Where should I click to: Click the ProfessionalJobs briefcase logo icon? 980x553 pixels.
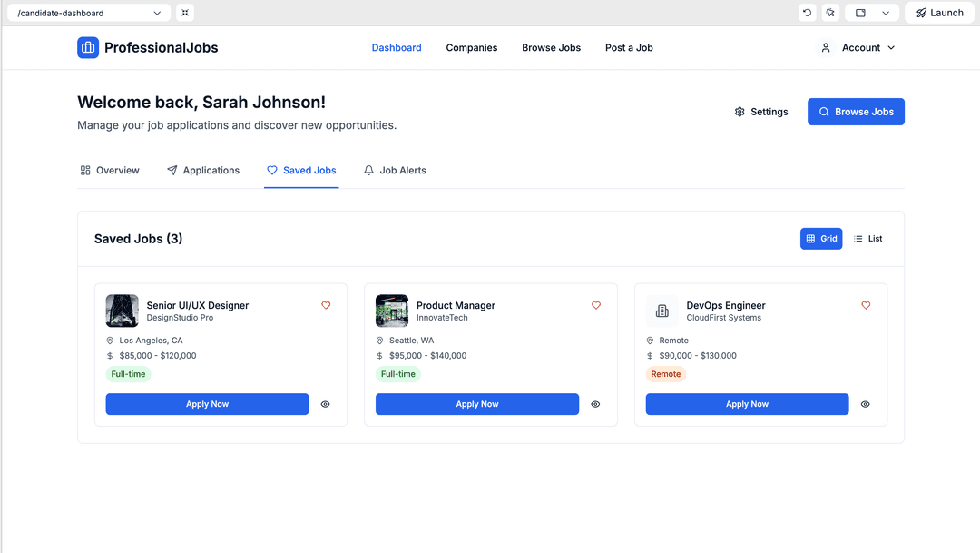88,47
